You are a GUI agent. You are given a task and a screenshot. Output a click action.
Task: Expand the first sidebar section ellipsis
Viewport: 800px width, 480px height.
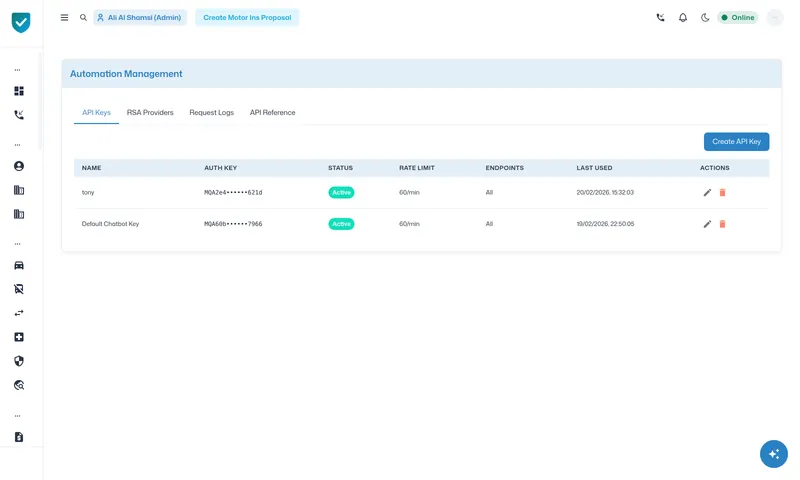(17, 70)
